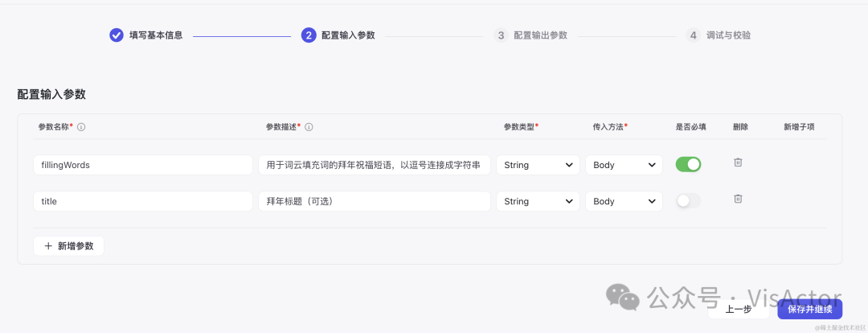The image size is (868, 333).
Task: Click info icon next to 参数描述
Action: click(x=309, y=127)
